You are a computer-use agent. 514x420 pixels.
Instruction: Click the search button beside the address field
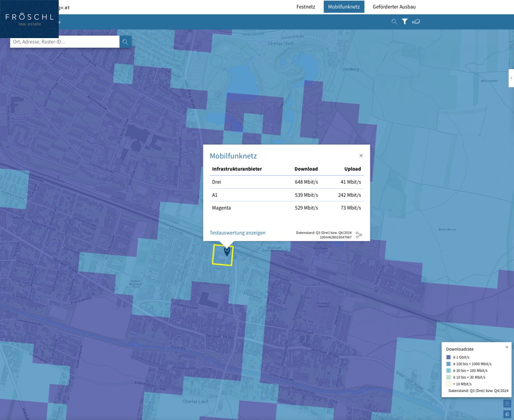(x=125, y=42)
